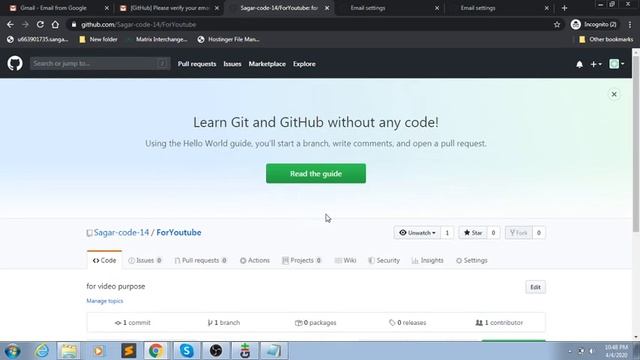Screen dimensions: 640x360
Task: Select the Insights tab
Action: 427,260
